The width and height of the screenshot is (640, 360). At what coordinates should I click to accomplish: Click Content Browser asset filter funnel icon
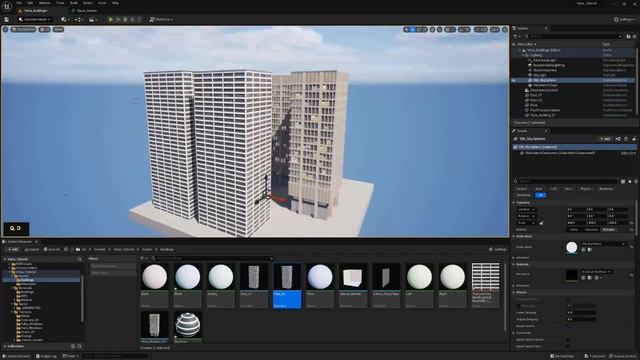(143, 258)
